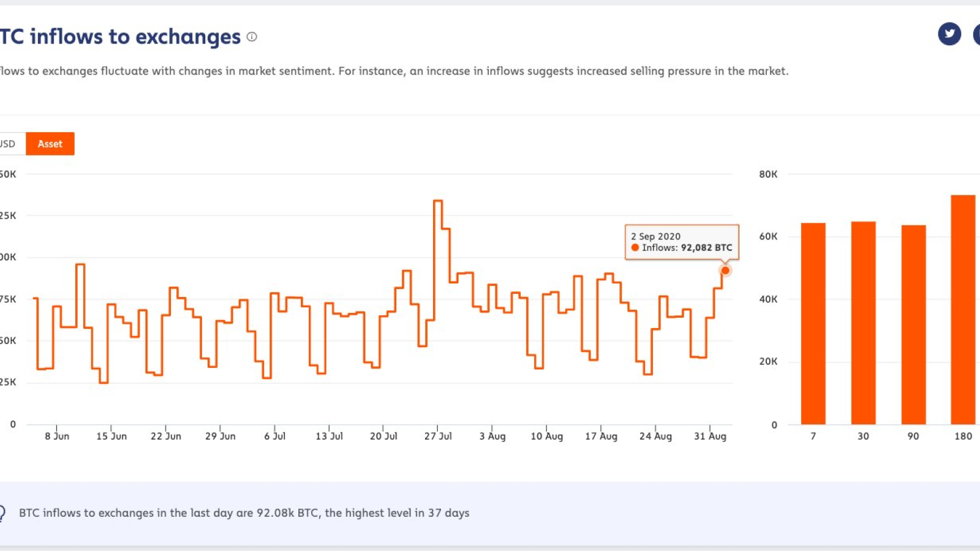Click the 180-day average bar
This screenshot has height=551, width=980.
[963, 310]
